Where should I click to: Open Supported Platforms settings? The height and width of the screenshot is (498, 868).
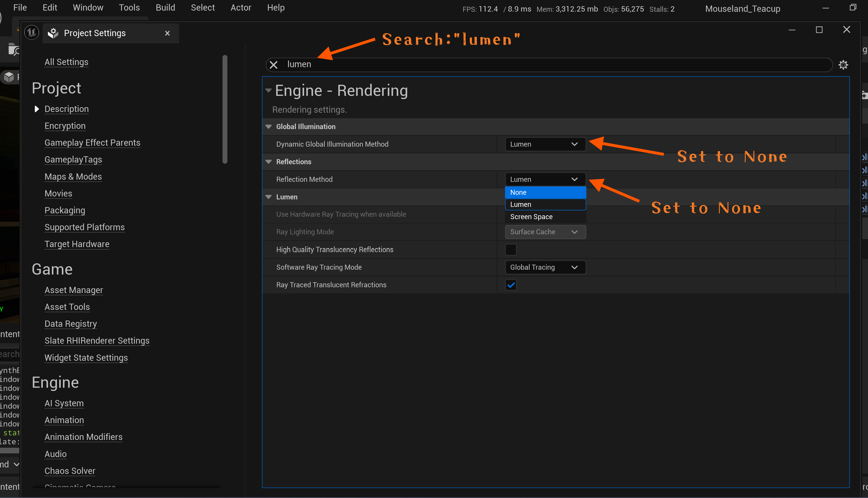[84, 227]
